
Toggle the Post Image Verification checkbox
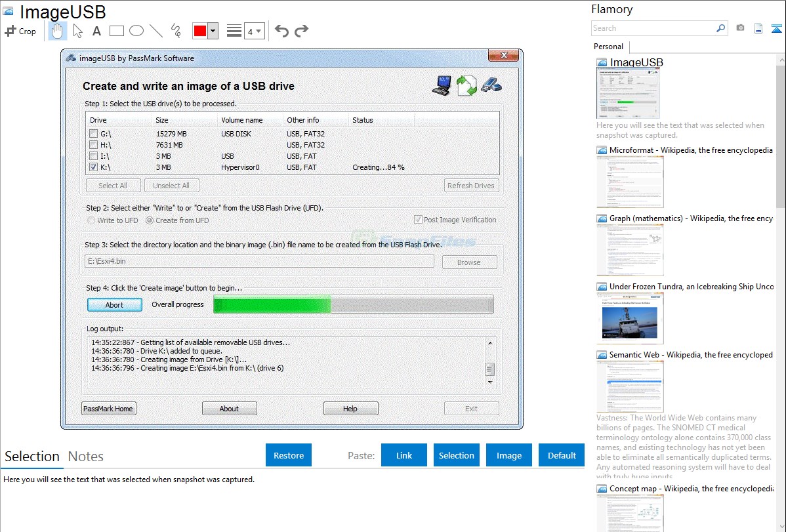click(x=417, y=220)
